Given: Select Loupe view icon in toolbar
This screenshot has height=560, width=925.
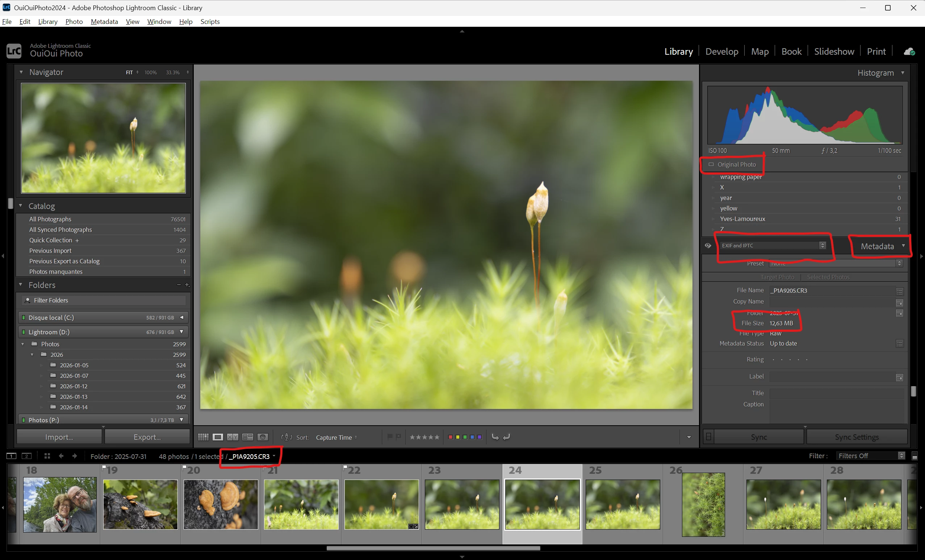Looking at the screenshot, I should pos(218,437).
